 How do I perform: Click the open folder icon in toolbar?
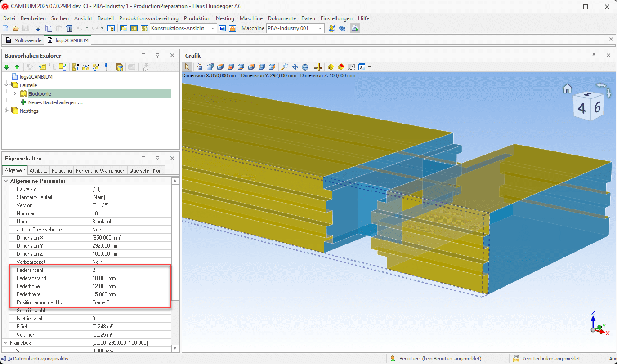click(16, 28)
